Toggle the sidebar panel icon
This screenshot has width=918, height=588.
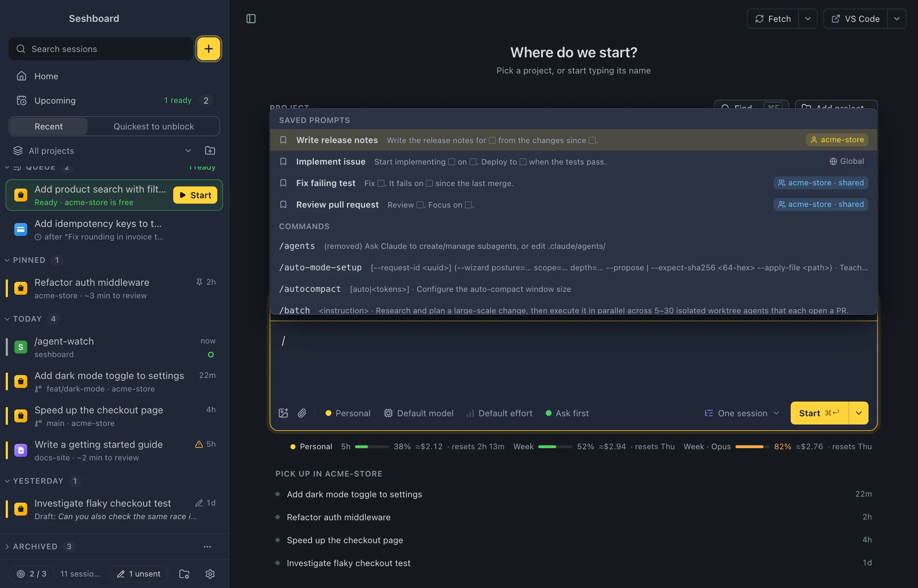251,19
